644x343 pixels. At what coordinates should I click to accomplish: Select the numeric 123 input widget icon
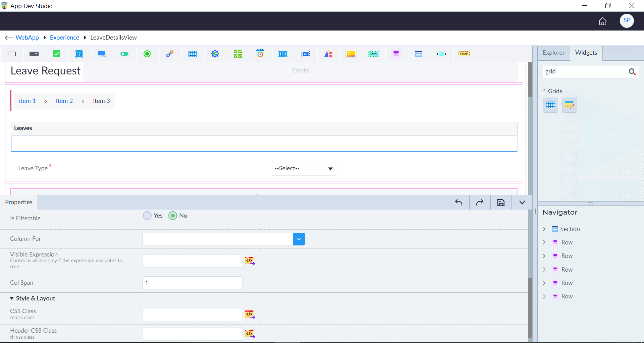click(x=283, y=54)
